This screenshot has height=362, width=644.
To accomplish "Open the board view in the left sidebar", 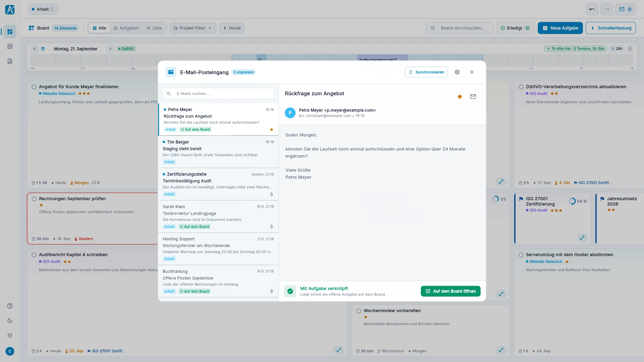I will (10, 32).
